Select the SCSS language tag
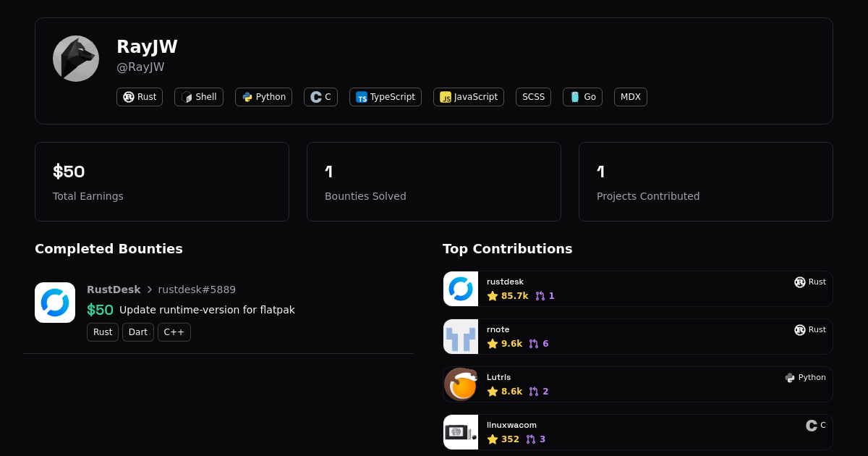868x456 pixels. (x=533, y=97)
